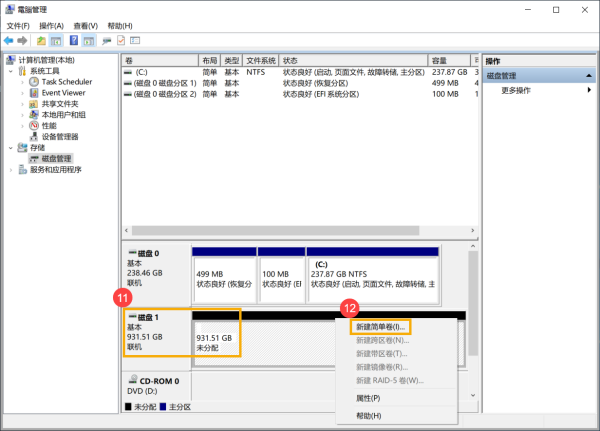Select 性能 (Performance) in the sidebar
The height and width of the screenshot is (431, 600).
[48, 125]
